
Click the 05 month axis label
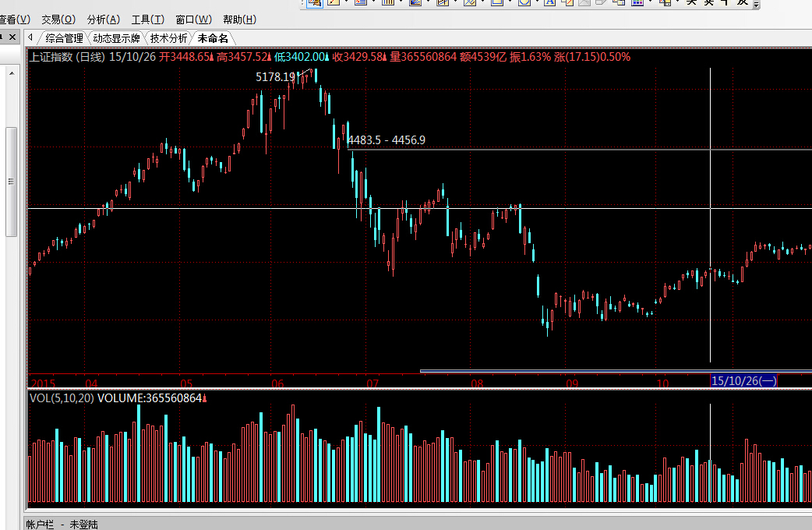click(186, 384)
